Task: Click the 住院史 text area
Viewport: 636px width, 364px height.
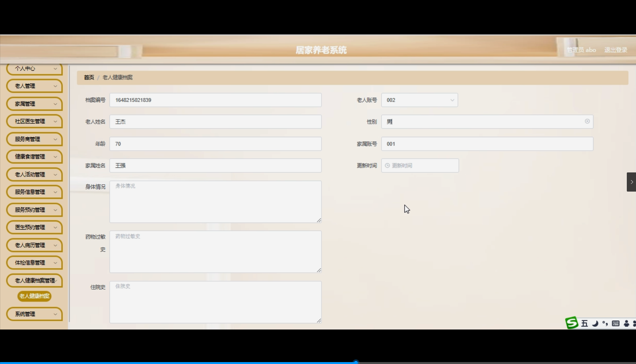Action: (215, 302)
